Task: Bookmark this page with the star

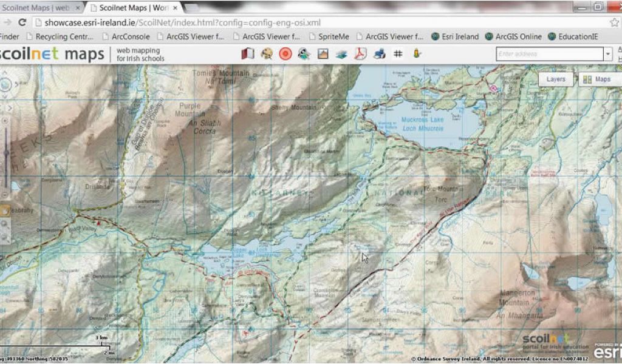Action: (x=615, y=22)
